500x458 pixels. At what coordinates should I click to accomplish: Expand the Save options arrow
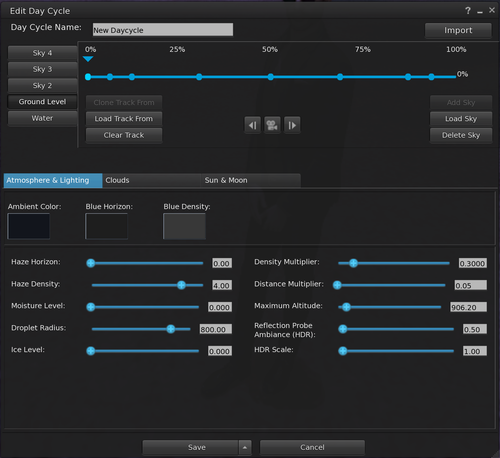[245, 447]
